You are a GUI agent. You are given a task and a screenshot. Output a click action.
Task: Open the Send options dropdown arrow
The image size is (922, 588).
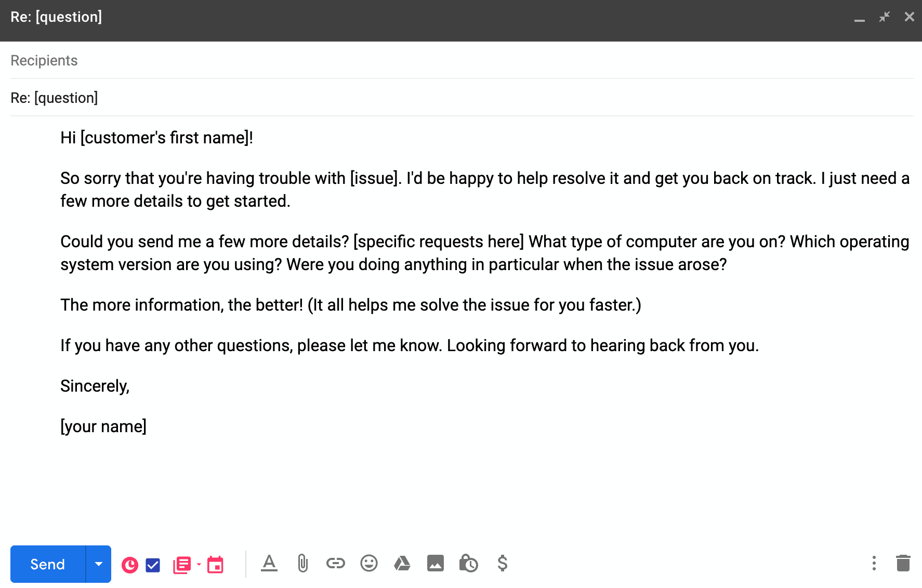pyautogui.click(x=99, y=564)
